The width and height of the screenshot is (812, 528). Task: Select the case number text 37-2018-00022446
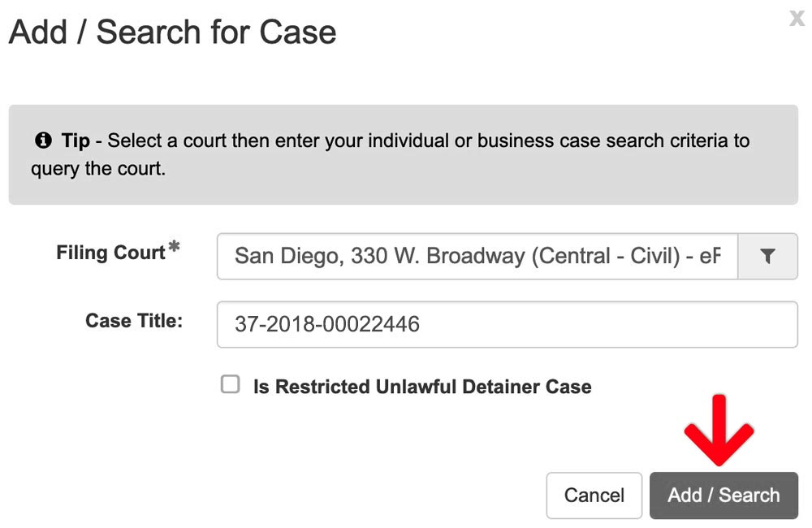click(326, 324)
